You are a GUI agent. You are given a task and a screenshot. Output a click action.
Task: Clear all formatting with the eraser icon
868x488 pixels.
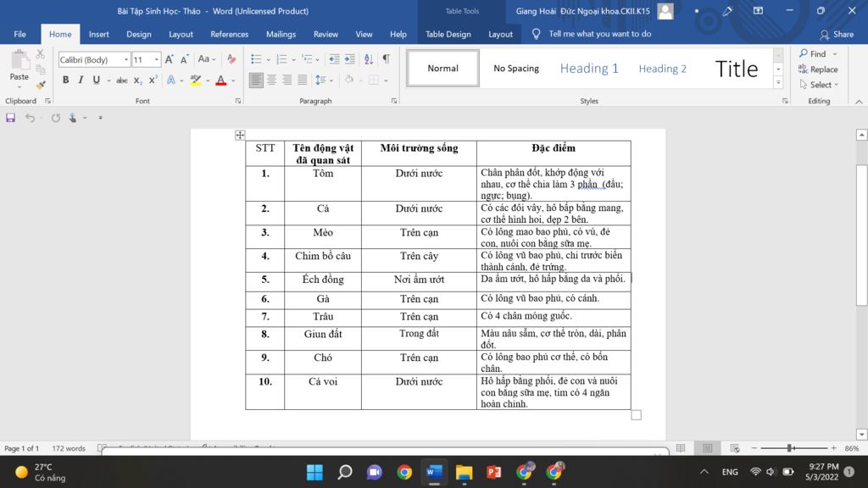click(x=231, y=59)
